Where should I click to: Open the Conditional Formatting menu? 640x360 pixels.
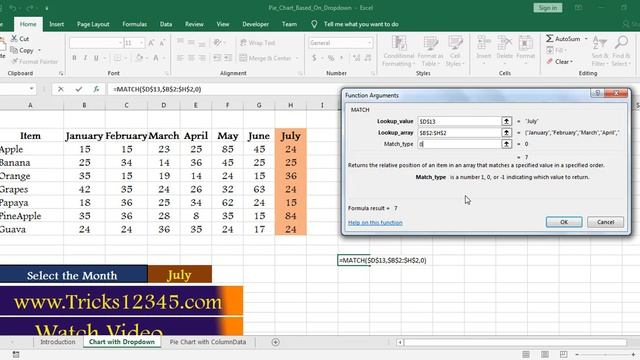(399, 51)
